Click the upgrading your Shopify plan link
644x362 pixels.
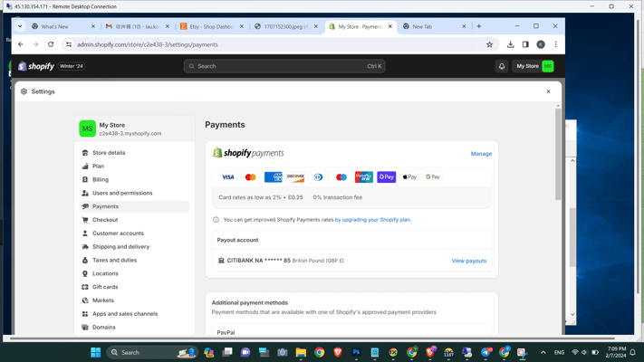[373, 220]
